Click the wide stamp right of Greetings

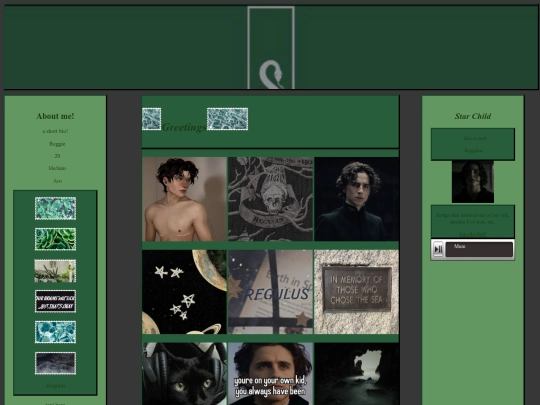227,119
